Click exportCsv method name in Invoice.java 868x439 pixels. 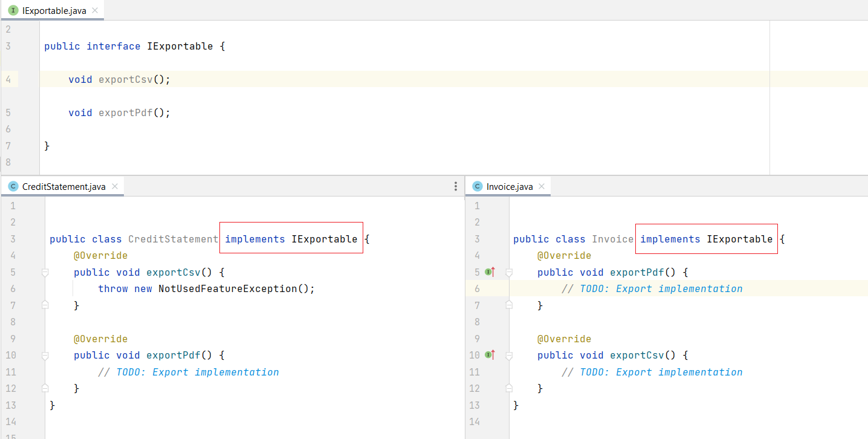point(637,355)
